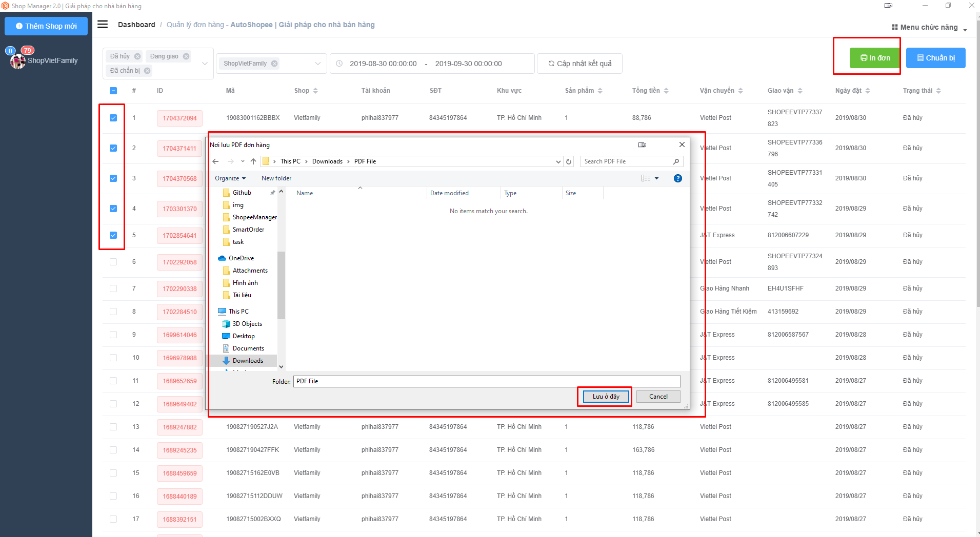Click 'Cập nhật kết quả' update button
The height and width of the screenshot is (537, 980).
coord(579,64)
